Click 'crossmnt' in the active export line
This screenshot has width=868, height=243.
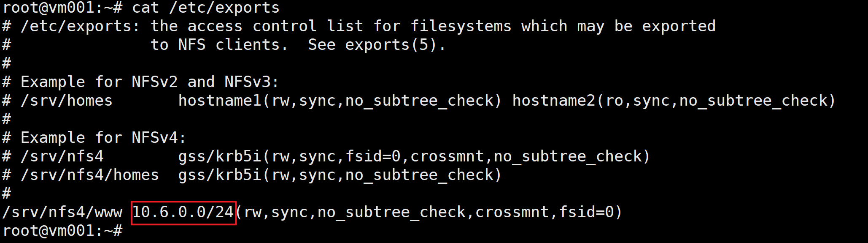[512, 213]
